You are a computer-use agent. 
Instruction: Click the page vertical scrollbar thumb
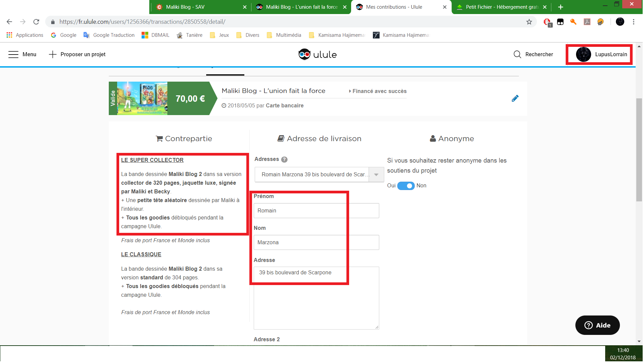tap(640, 151)
